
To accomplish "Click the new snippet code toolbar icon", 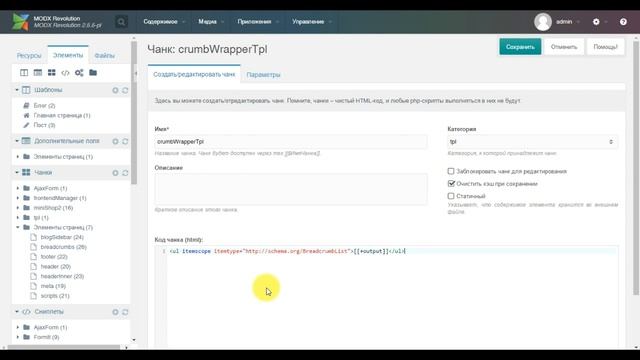I will point(65,73).
